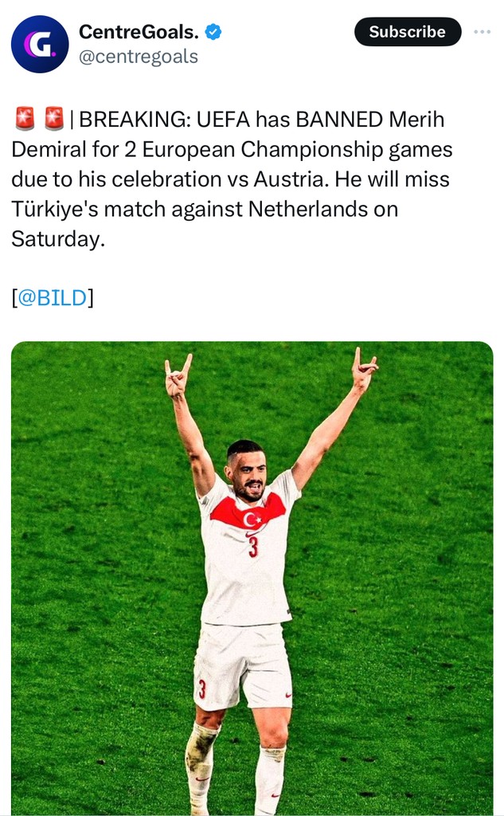Click the blue verified checkmark badge
This screenshot has width=504, height=816.
coord(213,32)
